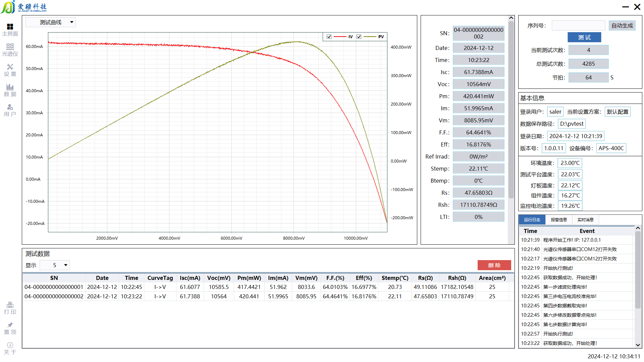Open the 光谱仪 spectrometer icon

[x=10, y=47]
